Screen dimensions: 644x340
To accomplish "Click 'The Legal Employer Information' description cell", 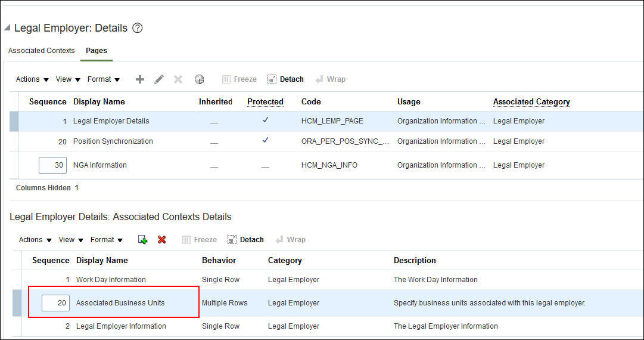I will (x=446, y=326).
